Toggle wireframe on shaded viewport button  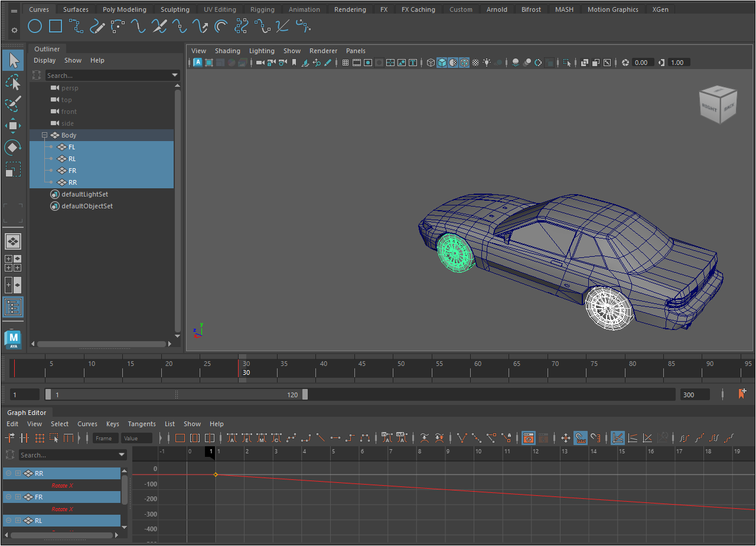464,63
